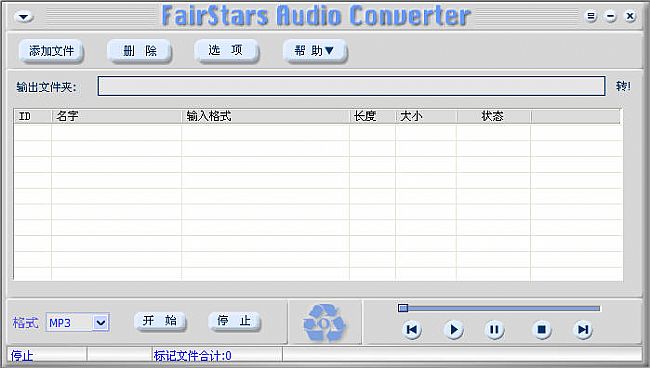Open the MP3 format dropdown
Screen dimensions: 650x368
pos(101,322)
